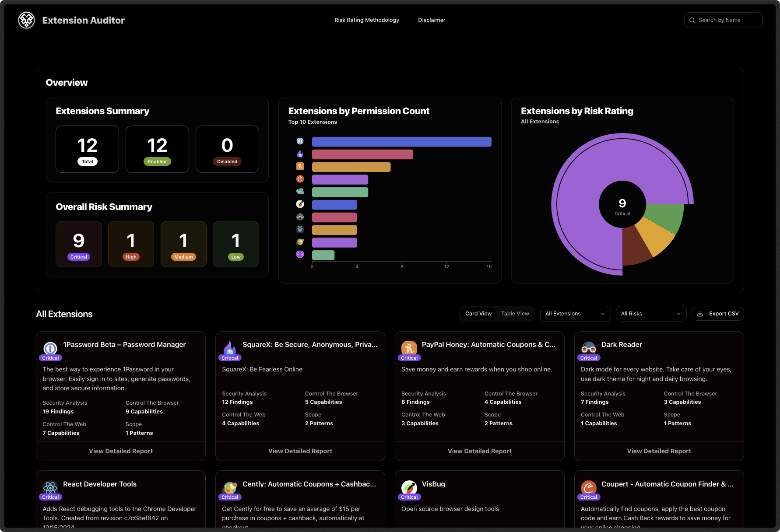Screen dimensions: 780x532
Task: Click '8 Findings' on PayPal Honey card
Action: click(415, 402)
